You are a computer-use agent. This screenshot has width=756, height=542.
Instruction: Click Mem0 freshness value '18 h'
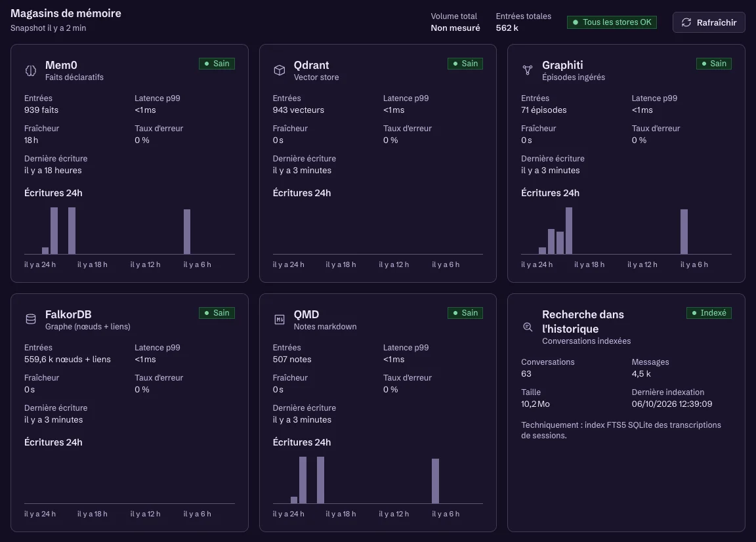(31, 140)
